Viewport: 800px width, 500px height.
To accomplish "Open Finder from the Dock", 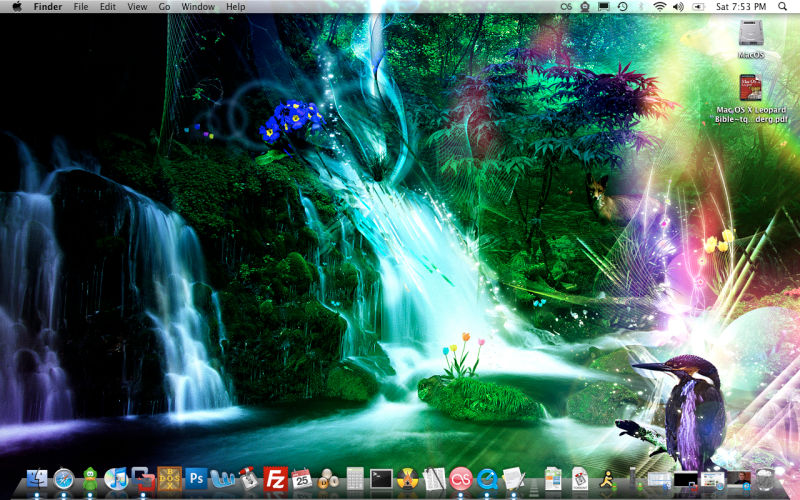I will coord(37,479).
